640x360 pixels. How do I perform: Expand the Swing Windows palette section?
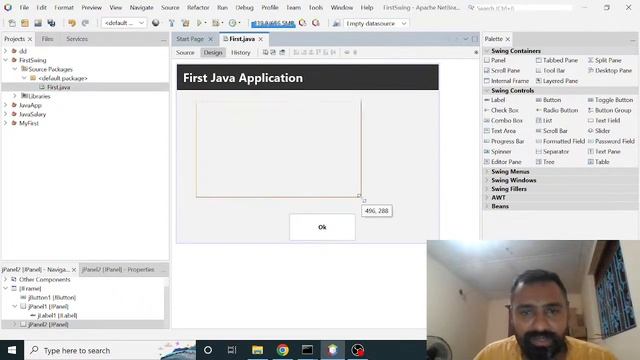pyautogui.click(x=487, y=180)
